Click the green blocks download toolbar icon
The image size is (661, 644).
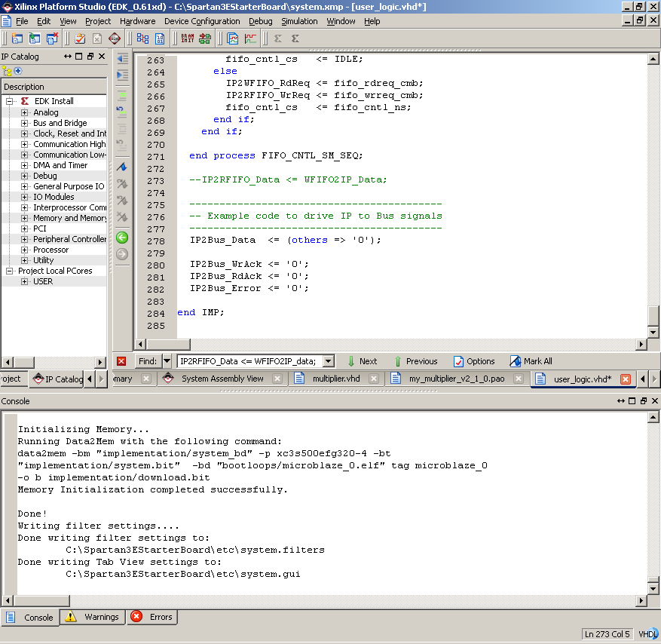pos(205,38)
